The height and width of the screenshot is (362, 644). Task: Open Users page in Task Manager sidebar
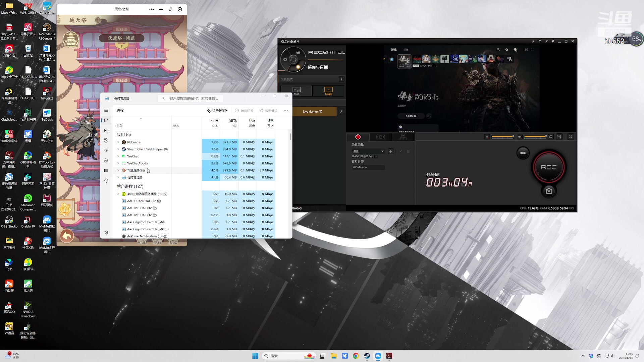[x=106, y=161]
